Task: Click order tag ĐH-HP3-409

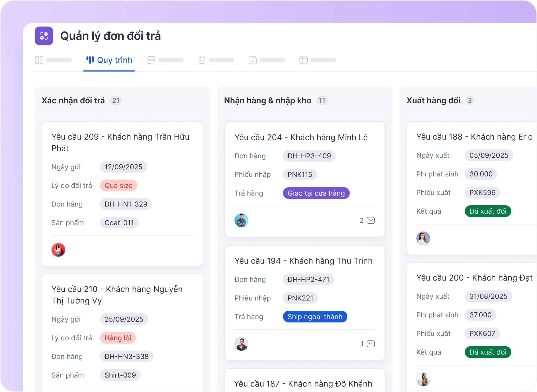Action: tap(309, 156)
